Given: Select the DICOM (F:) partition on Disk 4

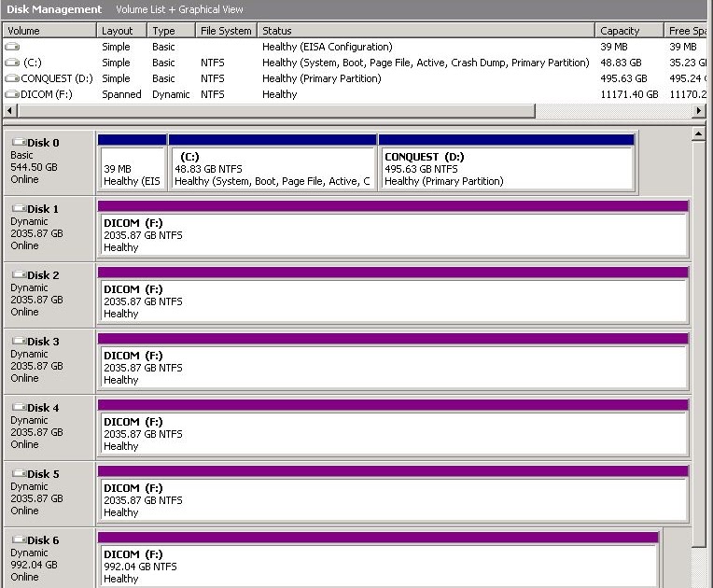Looking at the screenshot, I should tap(393, 427).
